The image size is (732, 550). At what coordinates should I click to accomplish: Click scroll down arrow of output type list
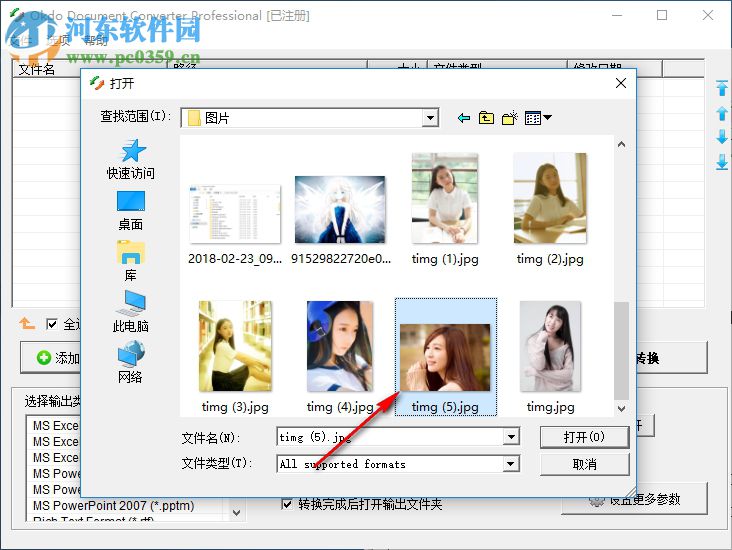(237, 513)
